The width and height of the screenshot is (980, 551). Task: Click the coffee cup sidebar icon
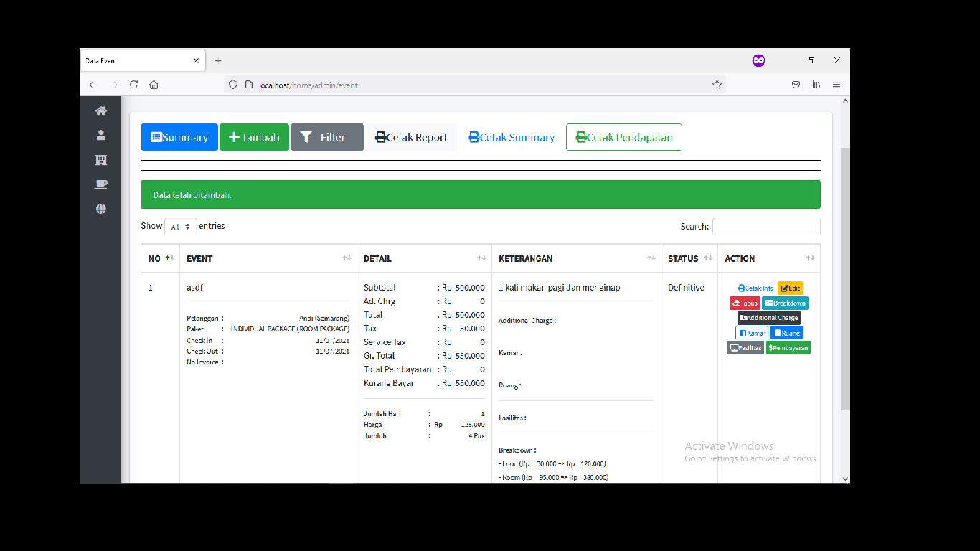click(101, 184)
